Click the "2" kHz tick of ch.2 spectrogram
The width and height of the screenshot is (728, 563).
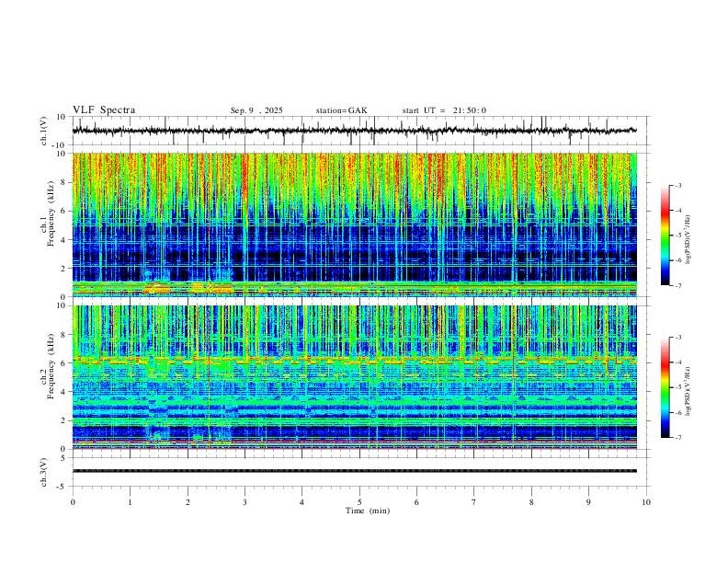coord(64,420)
